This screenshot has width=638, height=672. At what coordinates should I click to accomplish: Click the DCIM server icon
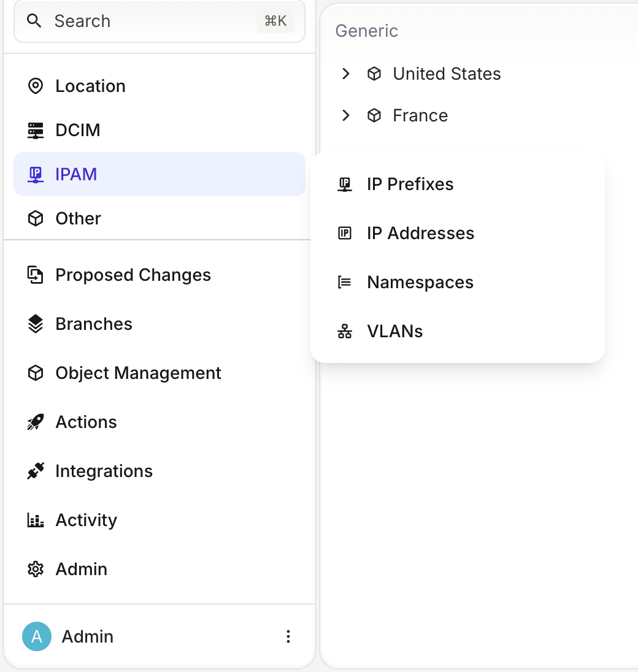36,130
